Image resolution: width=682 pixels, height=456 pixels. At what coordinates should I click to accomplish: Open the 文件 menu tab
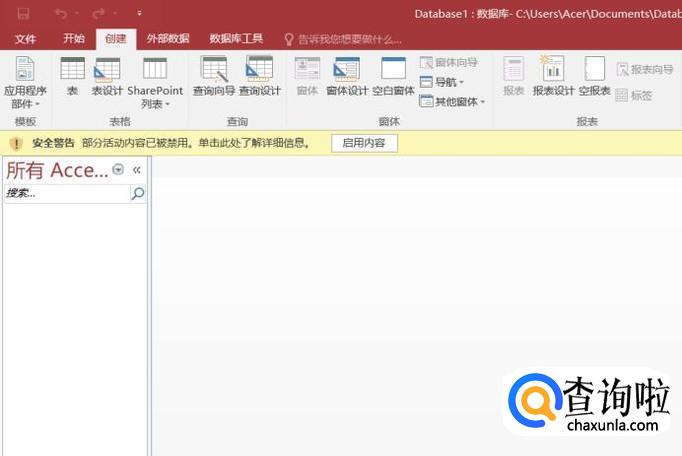pyautogui.click(x=25, y=39)
